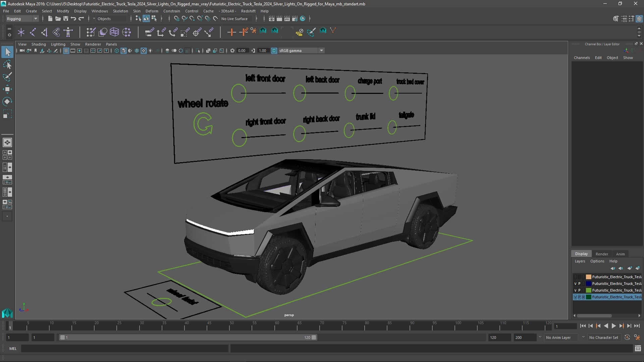
Task: Create layer from selected objects icon
Action: pos(638,268)
